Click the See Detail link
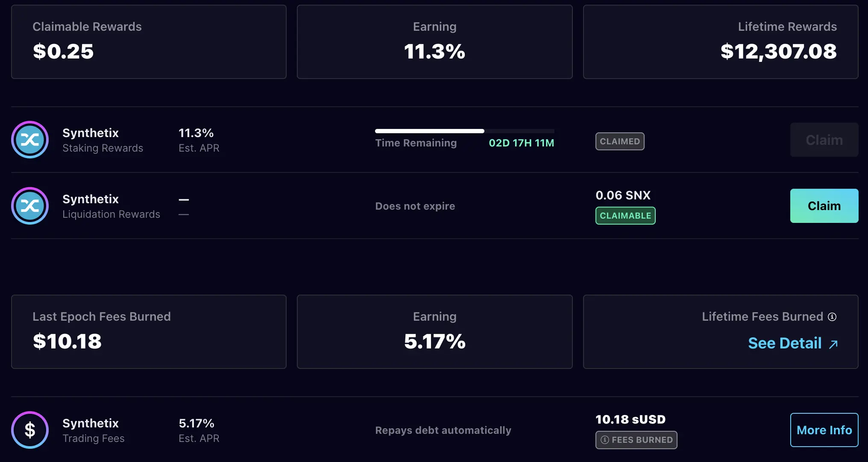Viewport: 868px width, 462px height. click(x=784, y=343)
